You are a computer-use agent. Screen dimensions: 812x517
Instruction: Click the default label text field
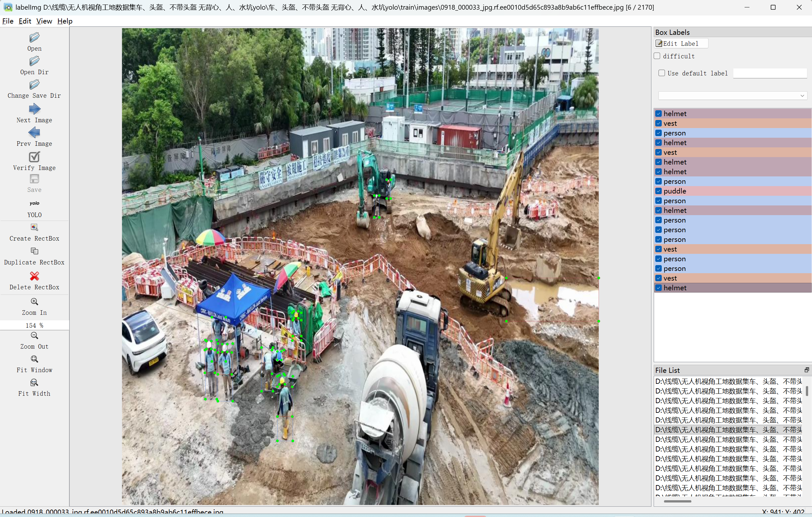tap(769, 73)
